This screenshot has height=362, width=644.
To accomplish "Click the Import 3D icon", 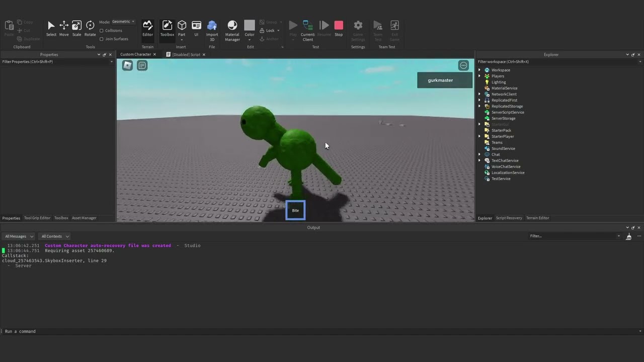I will [x=212, y=30].
